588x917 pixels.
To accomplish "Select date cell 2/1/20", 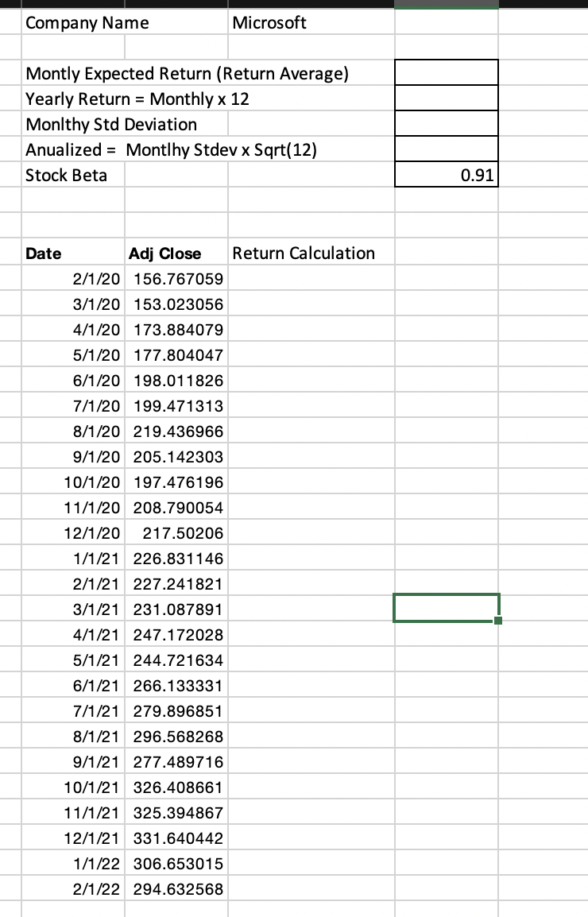I will tap(73, 278).
